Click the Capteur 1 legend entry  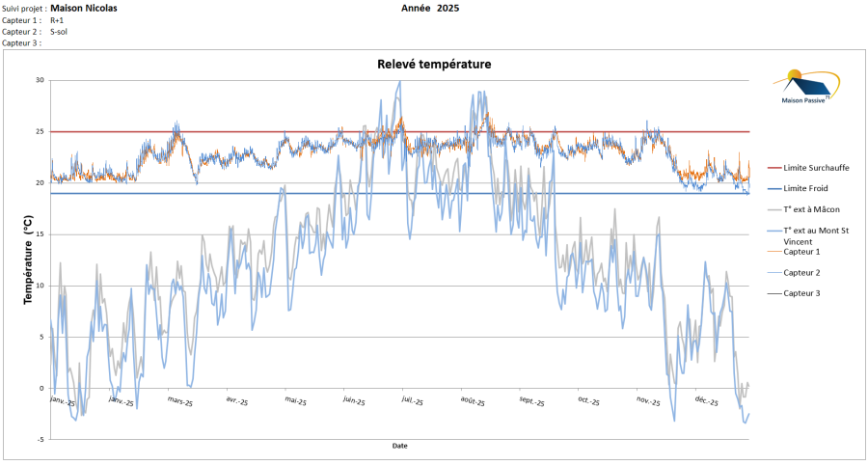coord(802,251)
